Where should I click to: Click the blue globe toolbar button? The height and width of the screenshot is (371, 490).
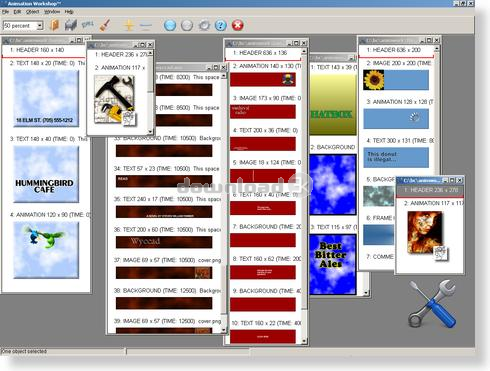(170, 25)
